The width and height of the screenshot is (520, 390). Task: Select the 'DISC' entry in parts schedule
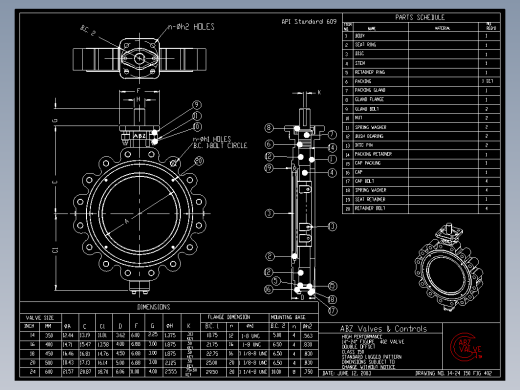[421, 54]
